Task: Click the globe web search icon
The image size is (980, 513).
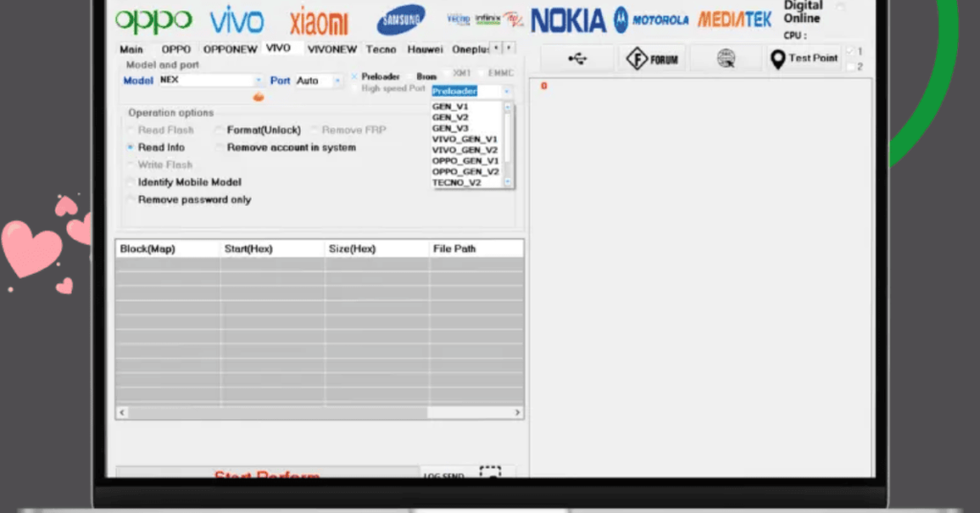Action: pyautogui.click(x=725, y=58)
